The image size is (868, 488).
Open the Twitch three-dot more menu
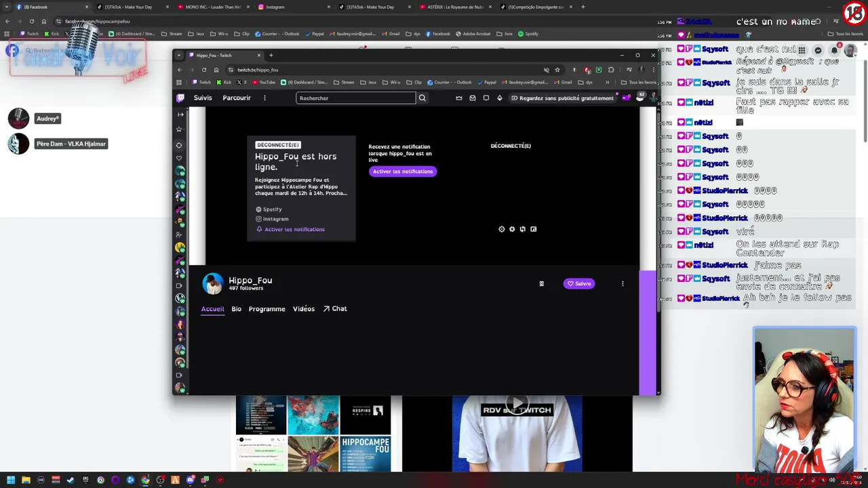pos(264,98)
